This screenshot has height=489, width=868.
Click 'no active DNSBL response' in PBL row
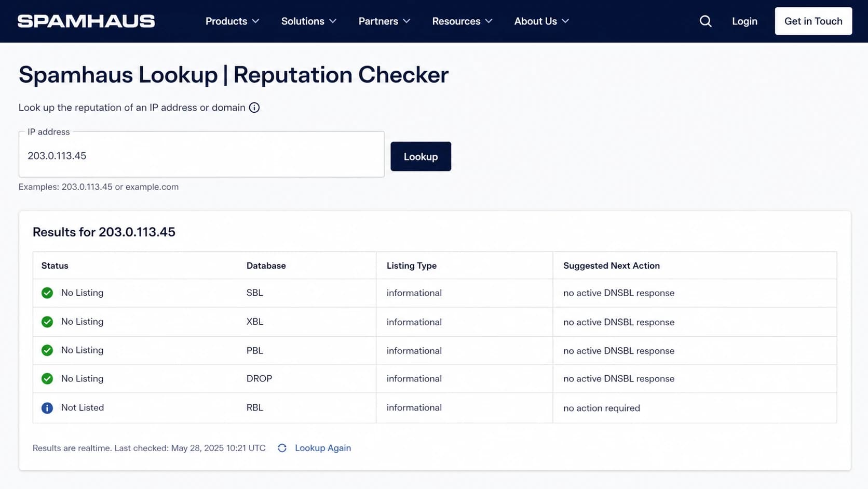point(619,351)
